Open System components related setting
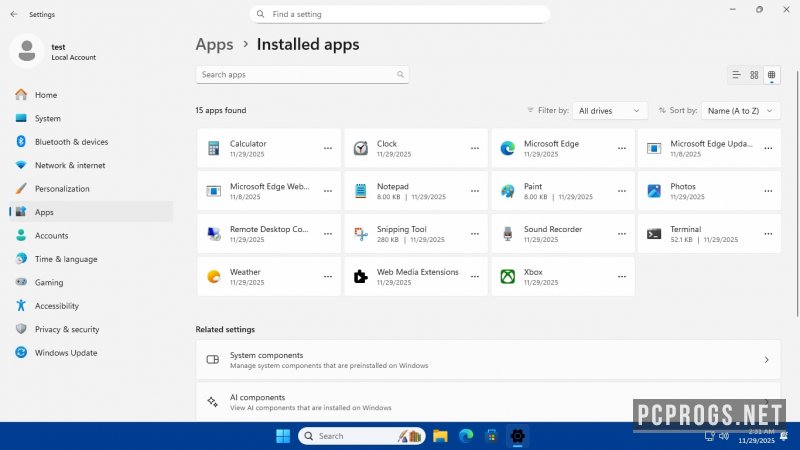The height and width of the screenshot is (450, 800). [x=488, y=360]
